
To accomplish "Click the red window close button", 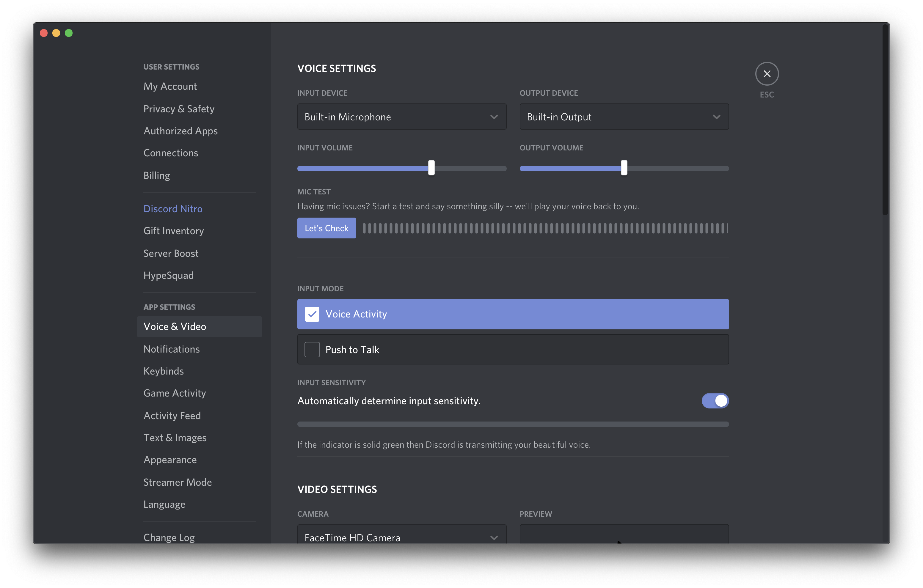I will (x=44, y=33).
